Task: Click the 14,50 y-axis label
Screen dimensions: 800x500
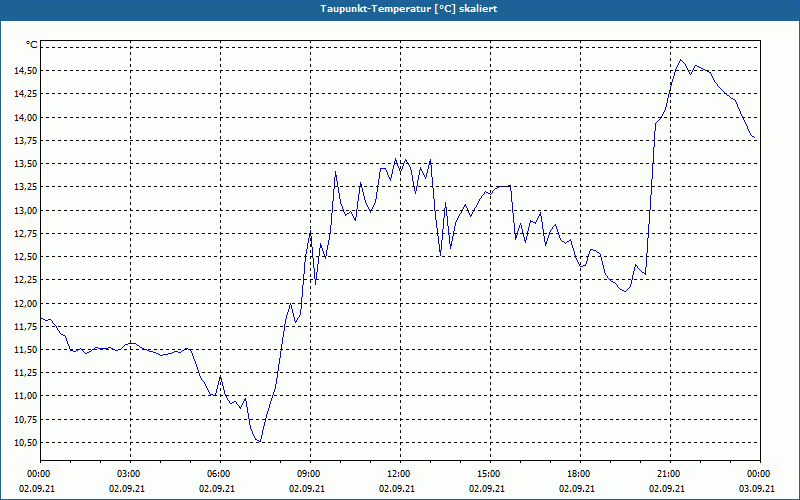Action: point(25,70)
